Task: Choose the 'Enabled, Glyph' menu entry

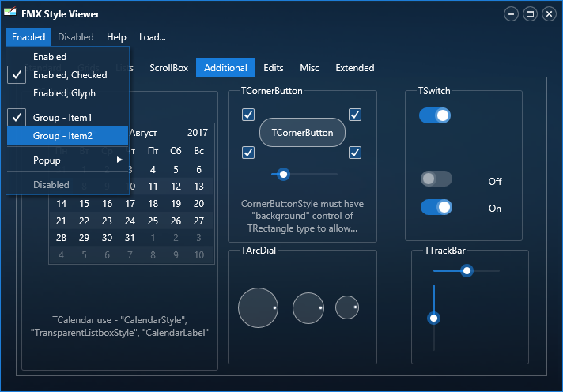Action: [67, 93]
